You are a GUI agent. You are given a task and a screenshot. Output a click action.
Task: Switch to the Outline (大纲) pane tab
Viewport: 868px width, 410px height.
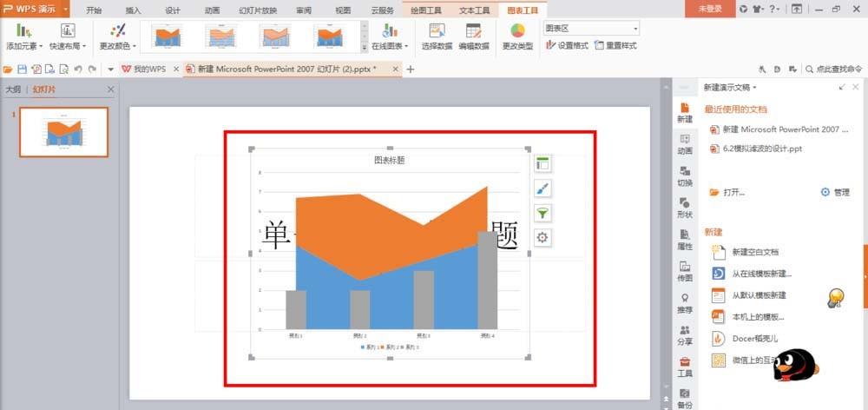click(13, 89)
